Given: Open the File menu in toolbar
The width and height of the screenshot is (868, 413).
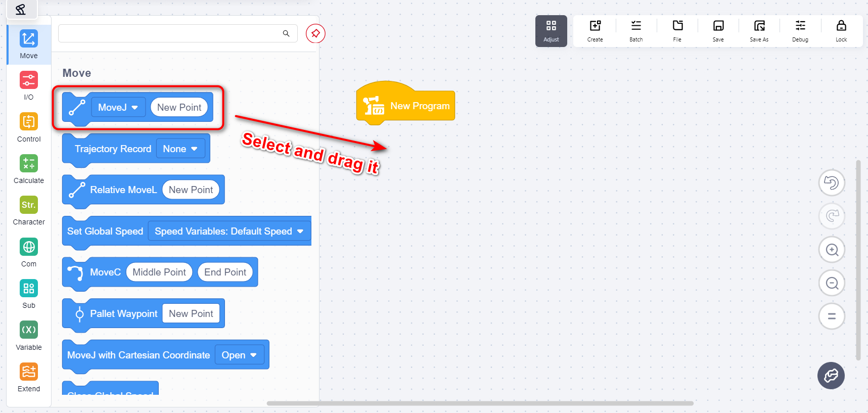Looking at the screenshot, I should pyautogui.click(x=677, y=31).
